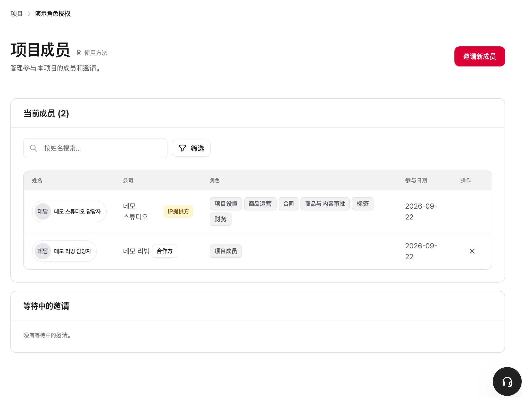Select the 데모 스튜디오 담당자 member chip
Screen dimensions: 532x407
point(69,211)
